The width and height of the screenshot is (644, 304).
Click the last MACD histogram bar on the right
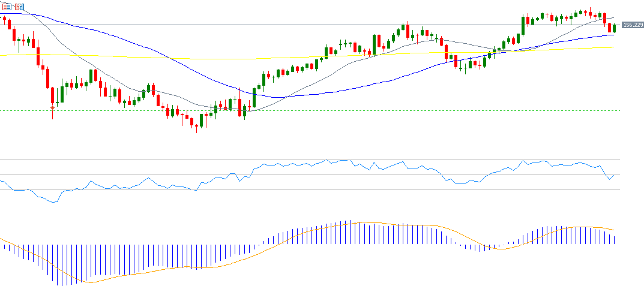[615, 239]
